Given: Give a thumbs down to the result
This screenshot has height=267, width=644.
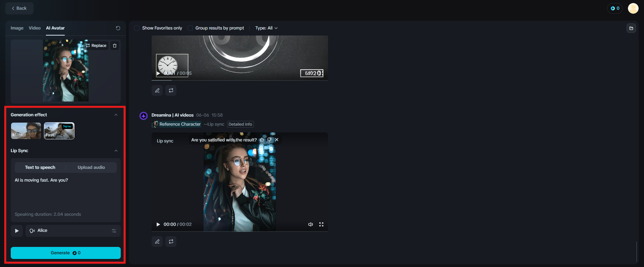Looking at the screenshot, I should [269, 140].
